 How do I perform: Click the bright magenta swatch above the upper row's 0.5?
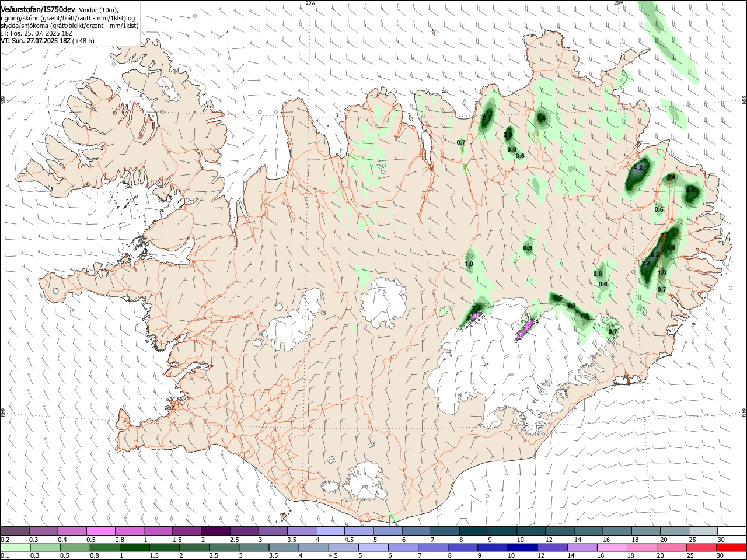click(x=101, y=531)
